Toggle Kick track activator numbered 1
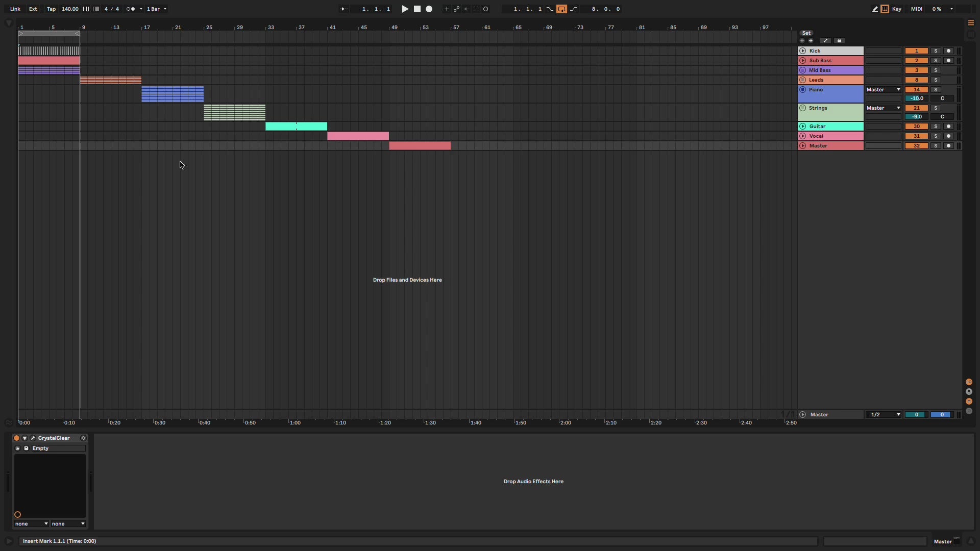The height and width of the screenshot is (551, 980). 916,51
